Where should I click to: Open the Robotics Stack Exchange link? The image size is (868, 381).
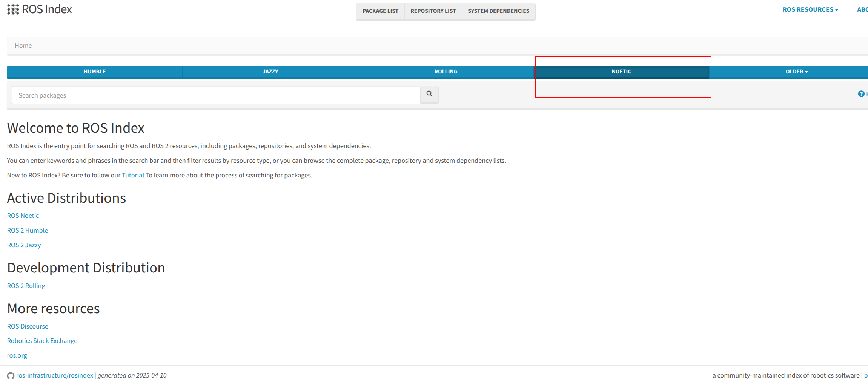click(x=42, y=341)
